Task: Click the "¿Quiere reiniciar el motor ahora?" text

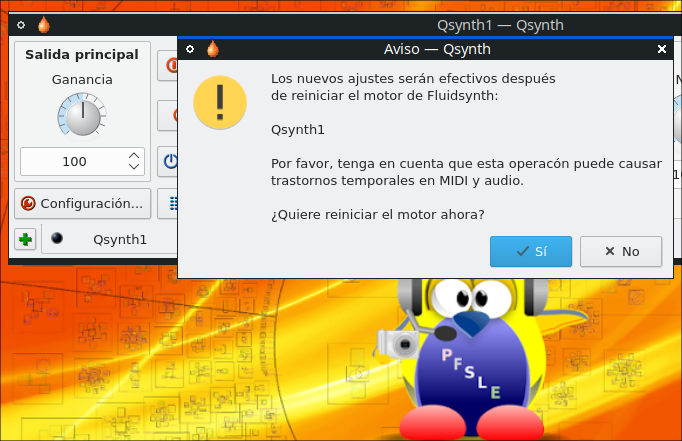Action: (x=378, y=214)
